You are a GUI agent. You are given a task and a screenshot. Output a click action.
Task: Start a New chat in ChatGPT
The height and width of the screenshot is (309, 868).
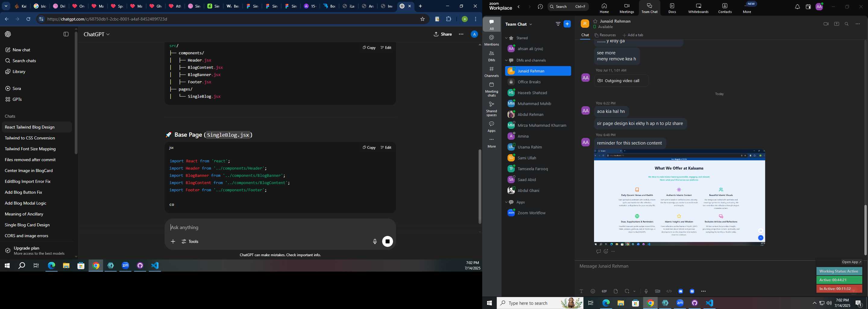coord(36,50)
